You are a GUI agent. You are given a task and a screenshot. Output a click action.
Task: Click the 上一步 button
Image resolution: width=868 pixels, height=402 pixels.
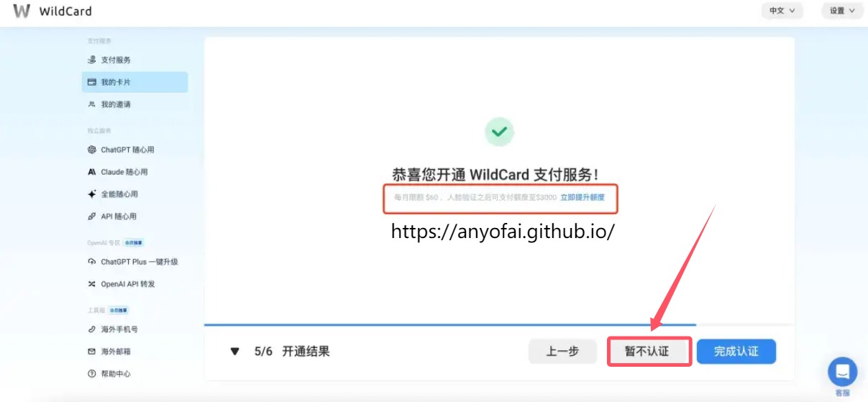pos(562,352)
